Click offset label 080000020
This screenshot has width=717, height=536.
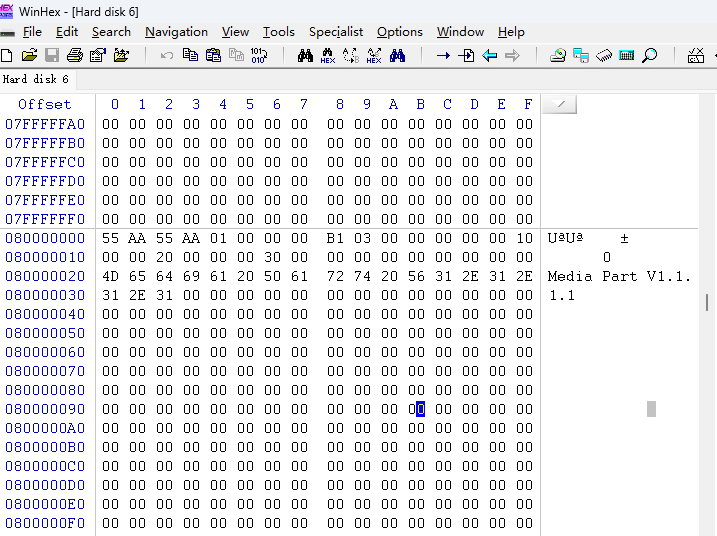[x=45, y=276]
